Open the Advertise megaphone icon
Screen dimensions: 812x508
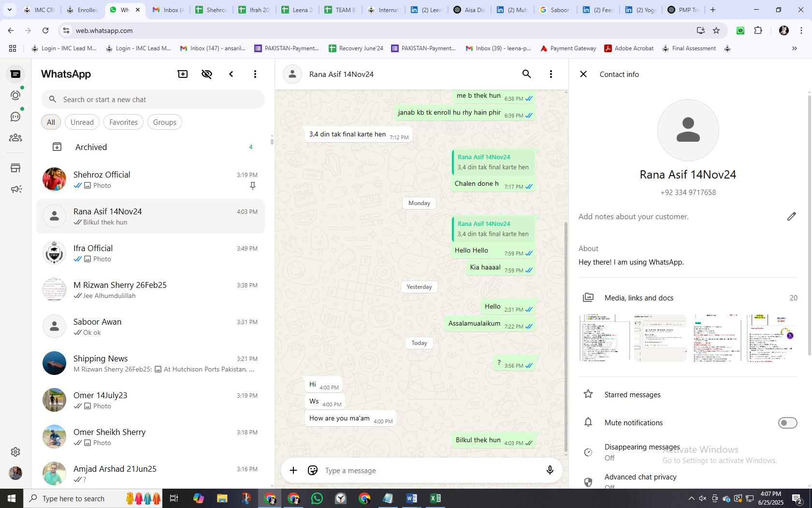coord(15,189)
